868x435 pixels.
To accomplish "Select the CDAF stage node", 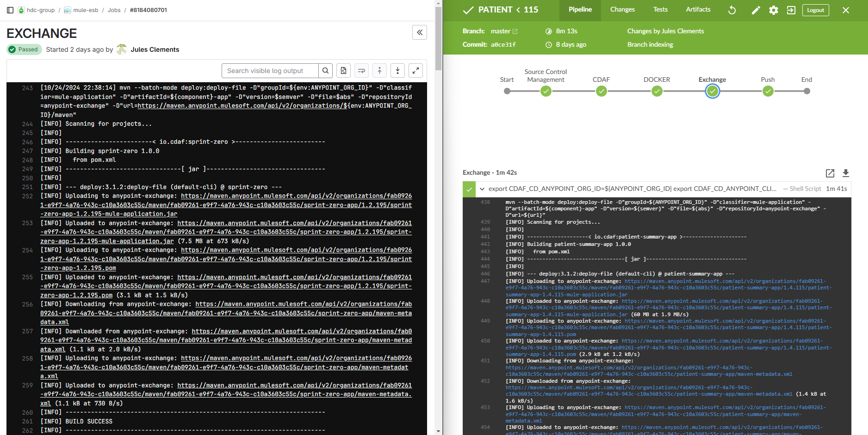I will pyautogui.click(x=601, y=91).
